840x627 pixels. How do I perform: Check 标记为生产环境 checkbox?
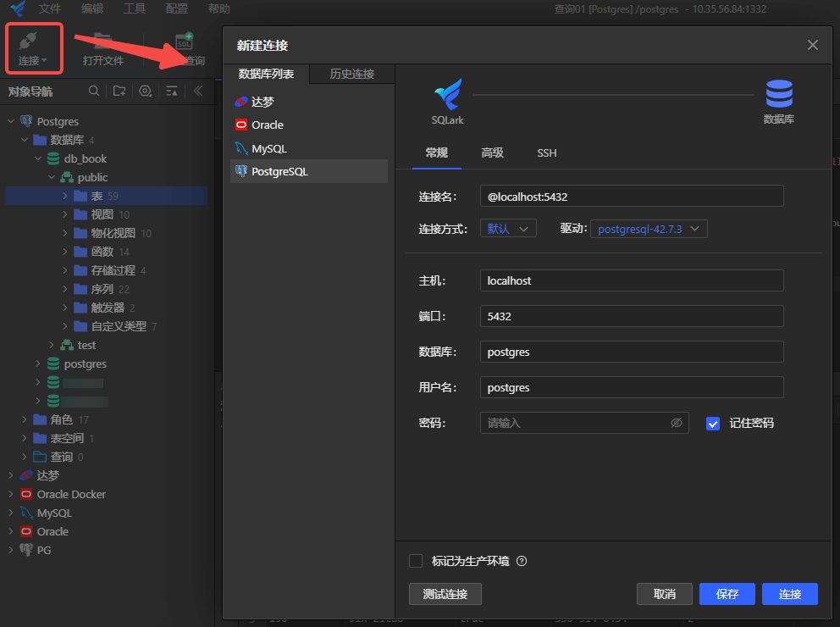tap(416, 561)
